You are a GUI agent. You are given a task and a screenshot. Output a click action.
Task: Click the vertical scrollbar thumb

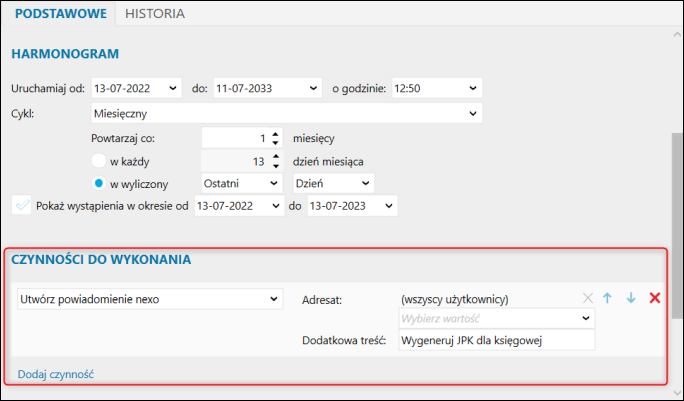677,225
